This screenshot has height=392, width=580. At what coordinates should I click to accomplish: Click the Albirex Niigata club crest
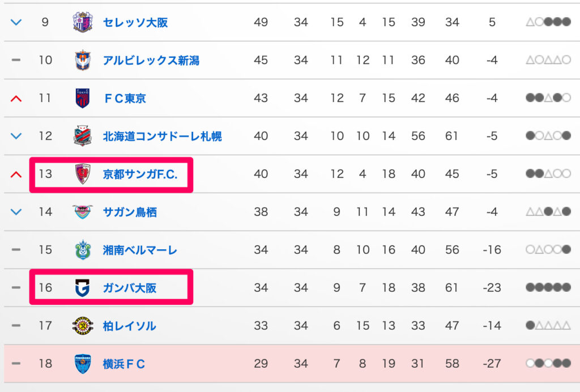pos(82,60)
